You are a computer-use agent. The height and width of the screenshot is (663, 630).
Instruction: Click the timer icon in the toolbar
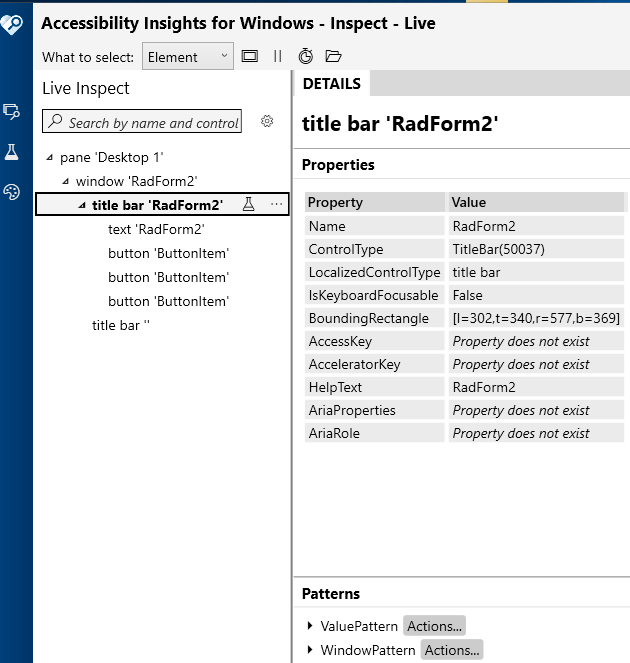coord(306,56)
